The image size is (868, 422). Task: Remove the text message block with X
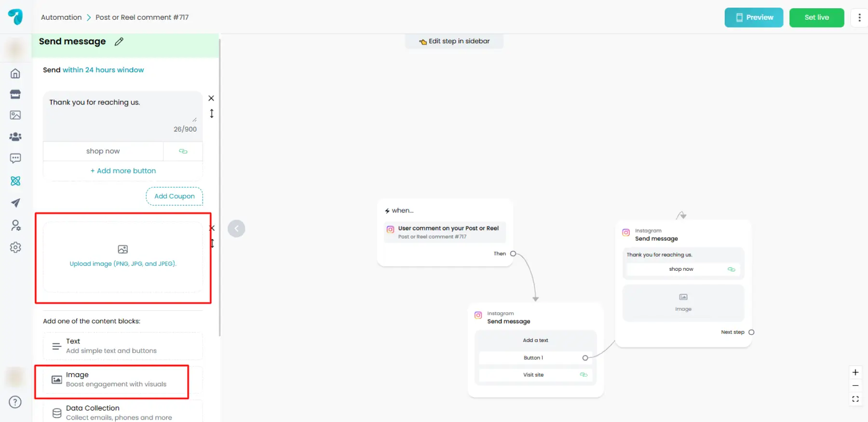pos(211,98)
